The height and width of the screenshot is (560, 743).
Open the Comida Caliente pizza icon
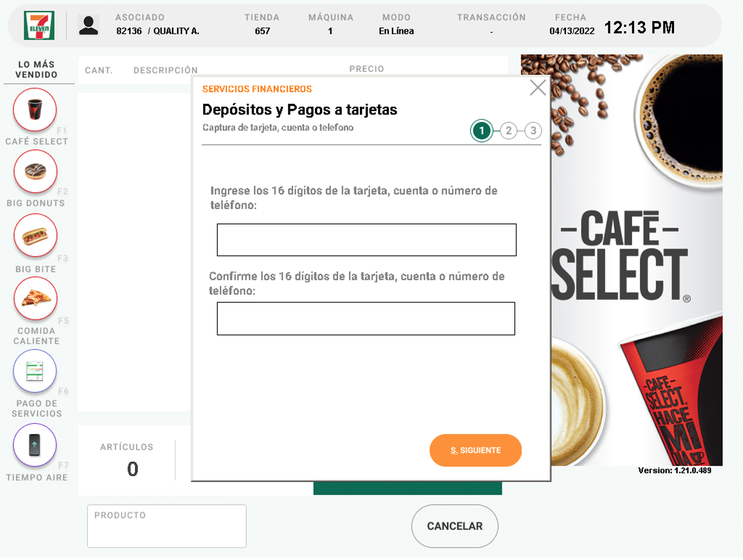click(35, 298)
